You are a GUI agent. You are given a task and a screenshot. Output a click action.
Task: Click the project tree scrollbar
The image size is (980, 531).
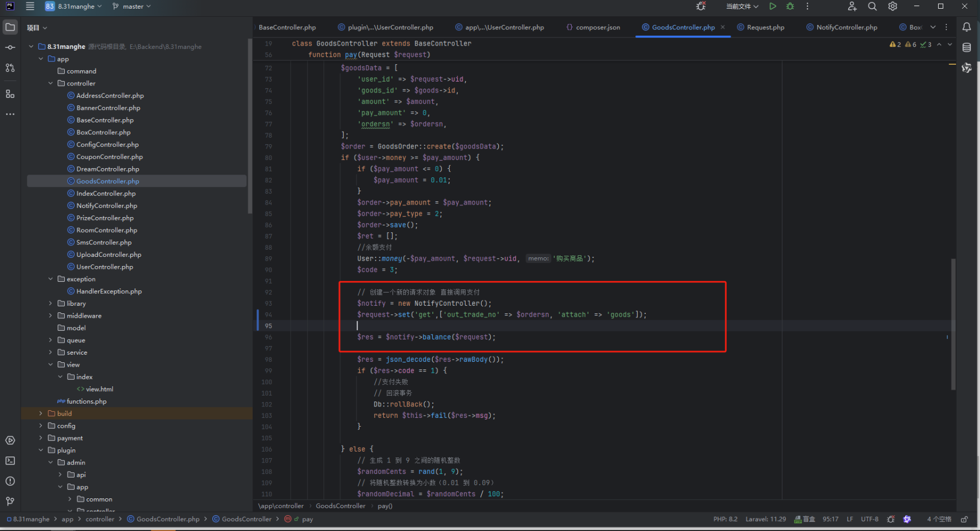pyautogui.click(x=250, y=126)
